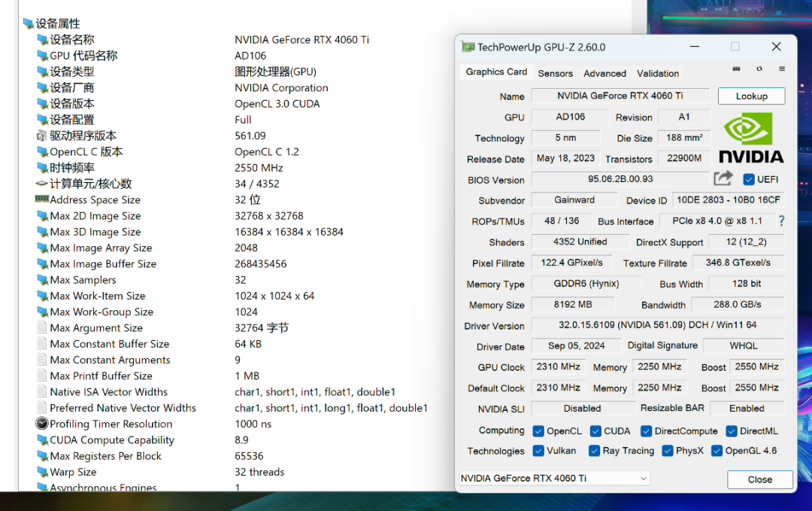The width and height of the screenshot is (812, 511).
Task: Select the Native ISA Vector Widths row label
Action: pos(109,392)
